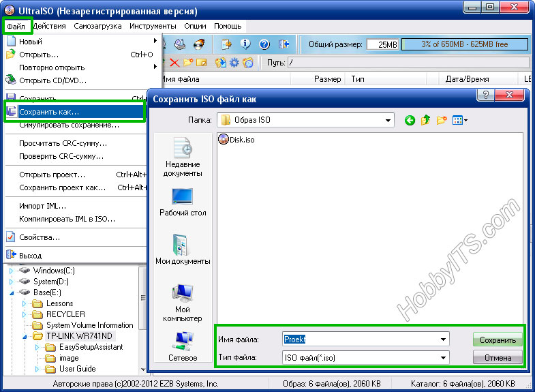Expand the EasySetupAssistant folder node
This screenshot has width=535, height=392.
37,347
